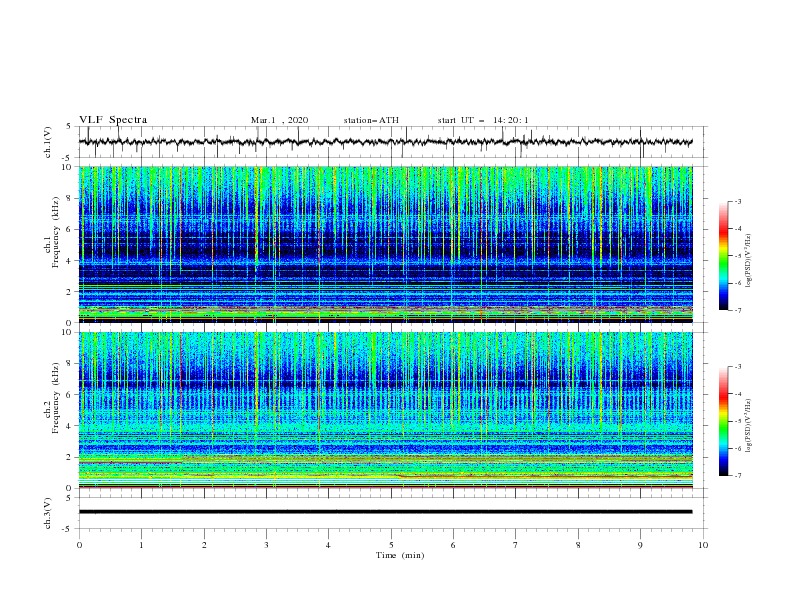792x612 pixels.
Task: Select the "start UT = 14:20:1" text
Action: pyautogui.click(x=483, y=120)
